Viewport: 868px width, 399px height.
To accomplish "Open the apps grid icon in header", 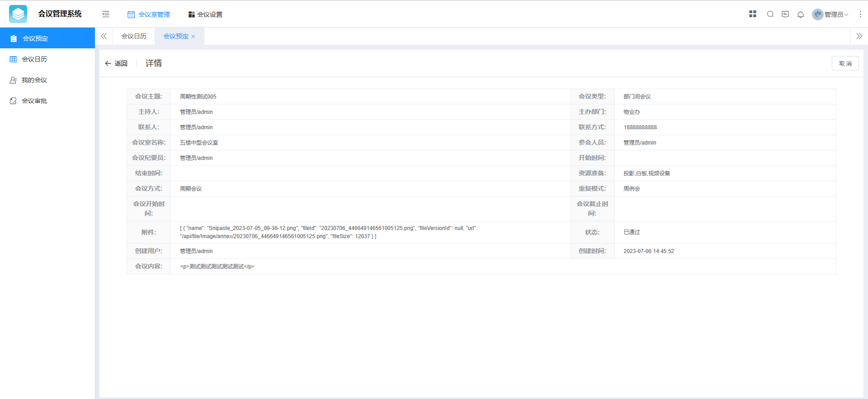I will 753,14.
